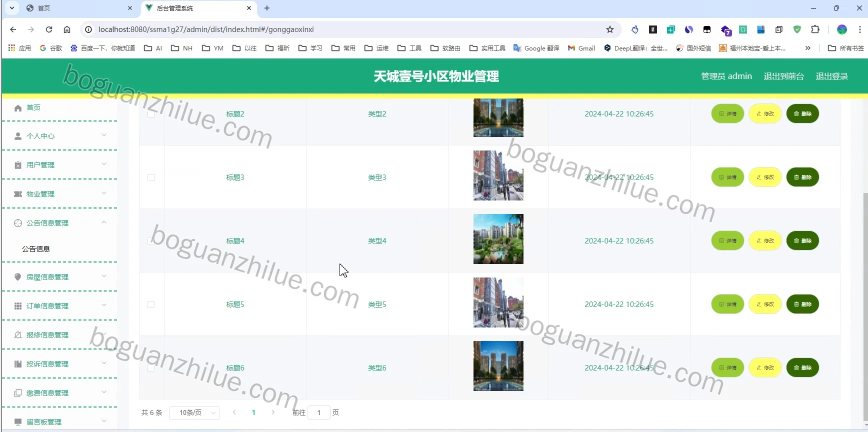868x432 pixels.
Task: Switch to the 首页 browser tab
Action: tap(78, 8)
